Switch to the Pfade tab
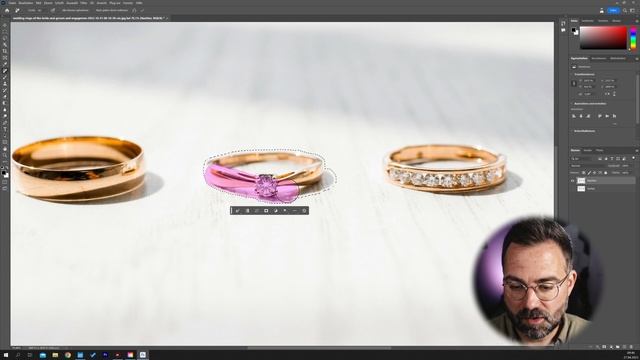Viewport: 640px width, 360px height. coord(599,150)
